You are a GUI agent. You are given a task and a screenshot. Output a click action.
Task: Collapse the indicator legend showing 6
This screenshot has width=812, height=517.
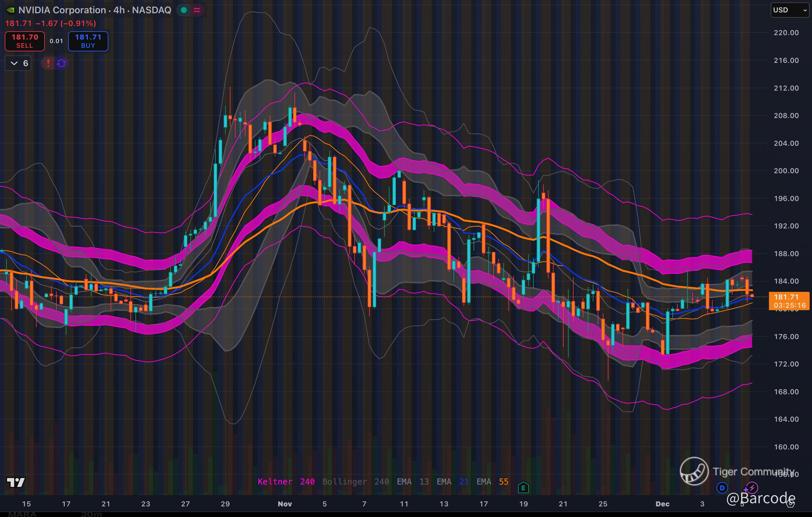[x=18, y=63]
